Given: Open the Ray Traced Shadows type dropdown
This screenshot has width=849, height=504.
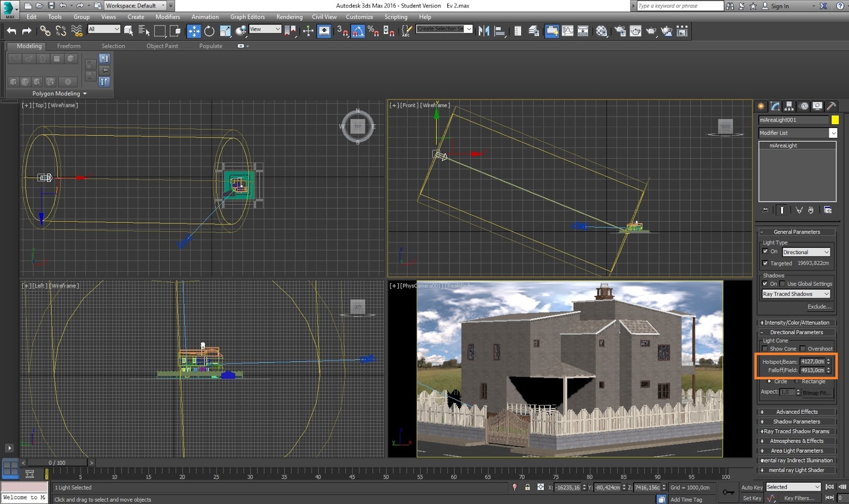Looking at the screenshot, I should (x=795, y=294).
